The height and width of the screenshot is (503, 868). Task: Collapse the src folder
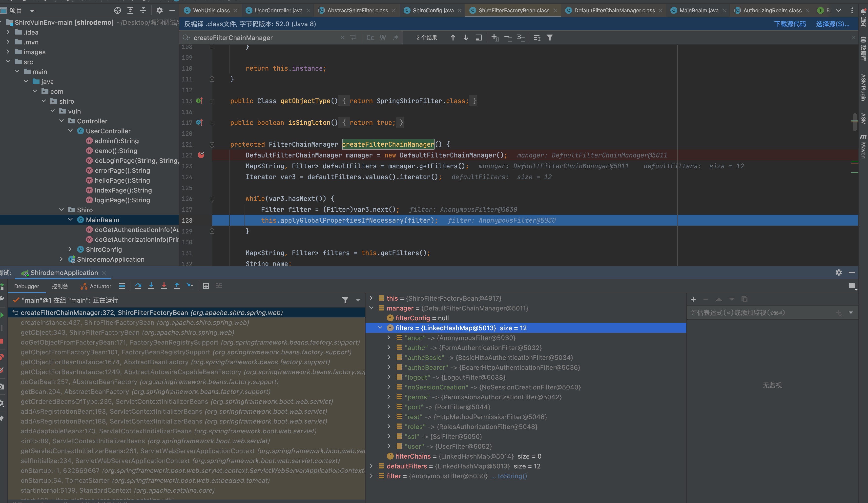[8, 62]
